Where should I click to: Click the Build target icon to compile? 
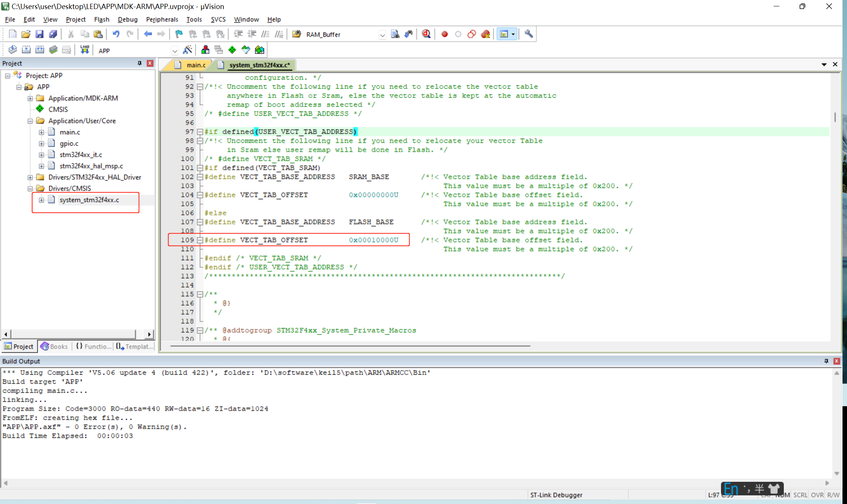pyautogui.click(x=26, y=49)
